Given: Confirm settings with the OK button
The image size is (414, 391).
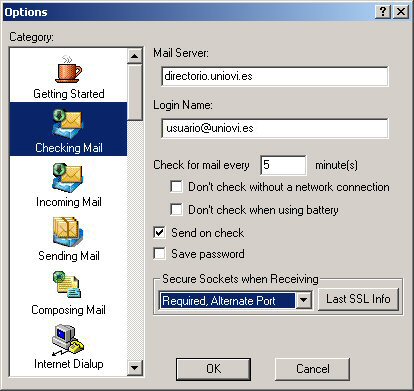Looking at the screenshot, I should point(213,369).
